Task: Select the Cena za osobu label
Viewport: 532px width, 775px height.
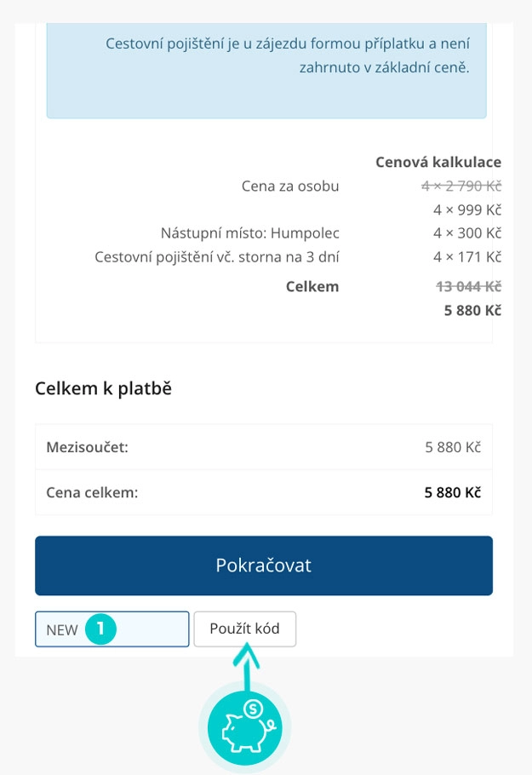Action: [x=290, y=186]
